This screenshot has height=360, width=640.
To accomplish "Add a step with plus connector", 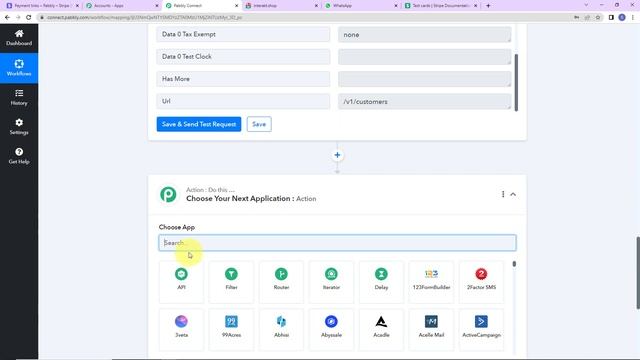I will tap(337, 155).
